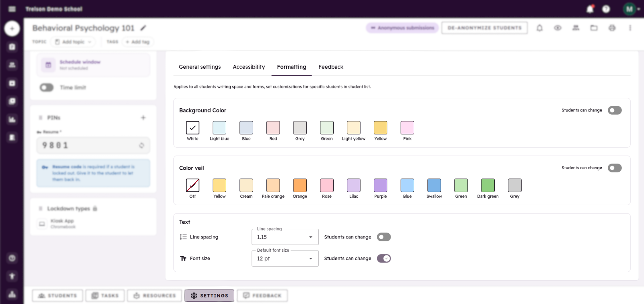Click the De-anonymize Students button

485,28
